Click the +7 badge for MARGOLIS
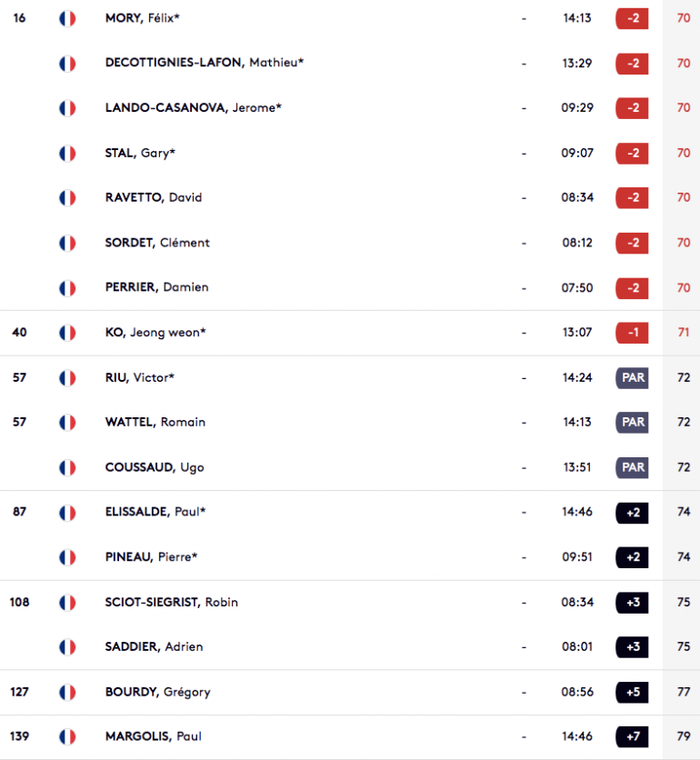Image resolution: width=700 pixels, height=760 pixels. click(632, 736)
